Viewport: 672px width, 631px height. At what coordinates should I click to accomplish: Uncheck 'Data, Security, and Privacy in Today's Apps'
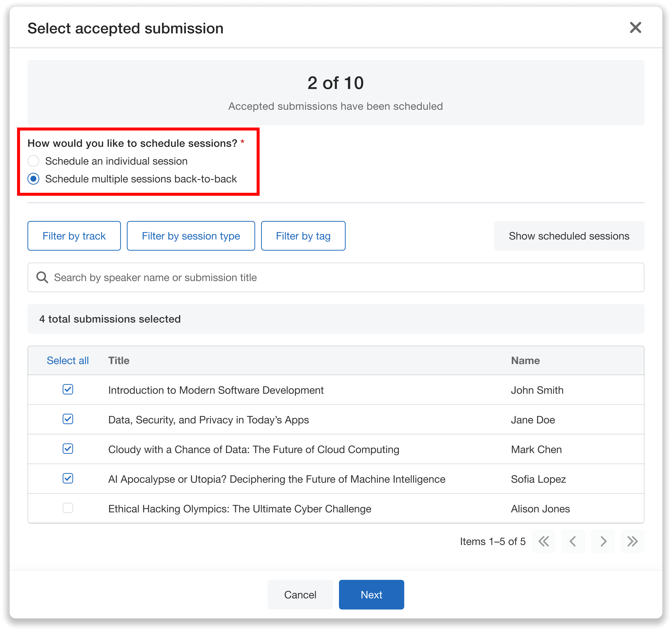(67, 419)
